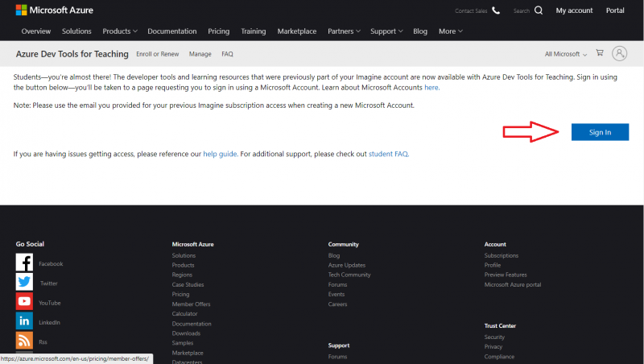This screenshot has height=364, width=644.
Task: Click the user profile avatar icon
Action: (x=619, y=53)
